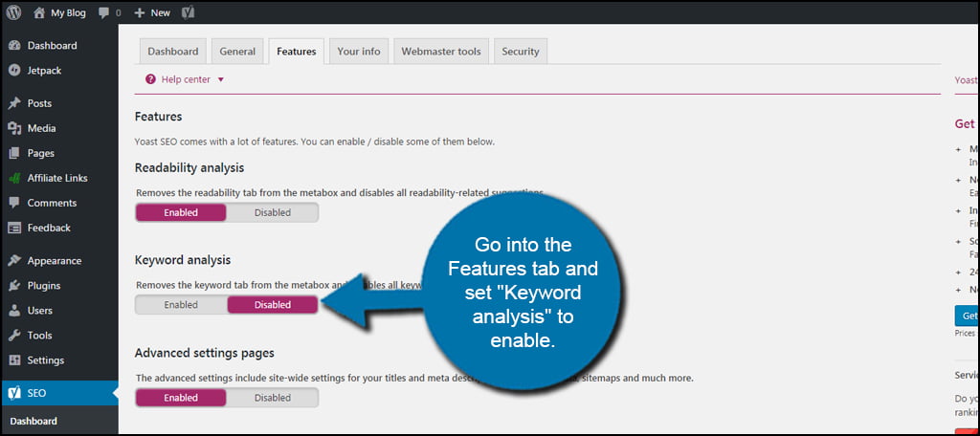Click the Users person icon
The height and width of the screenshot is (436, 980).
click(15, 311)
